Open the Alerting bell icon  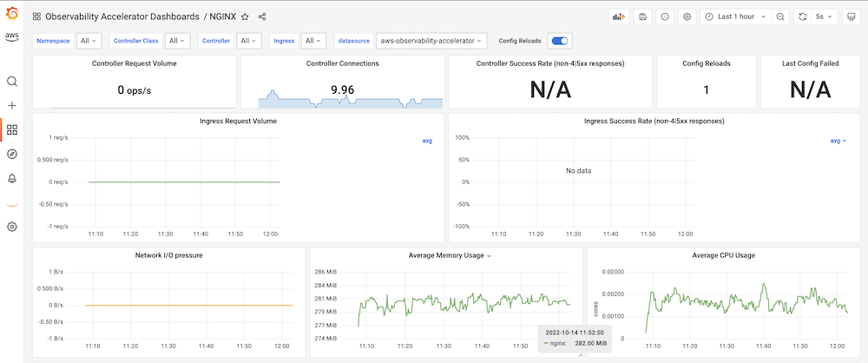pos(11,178)
